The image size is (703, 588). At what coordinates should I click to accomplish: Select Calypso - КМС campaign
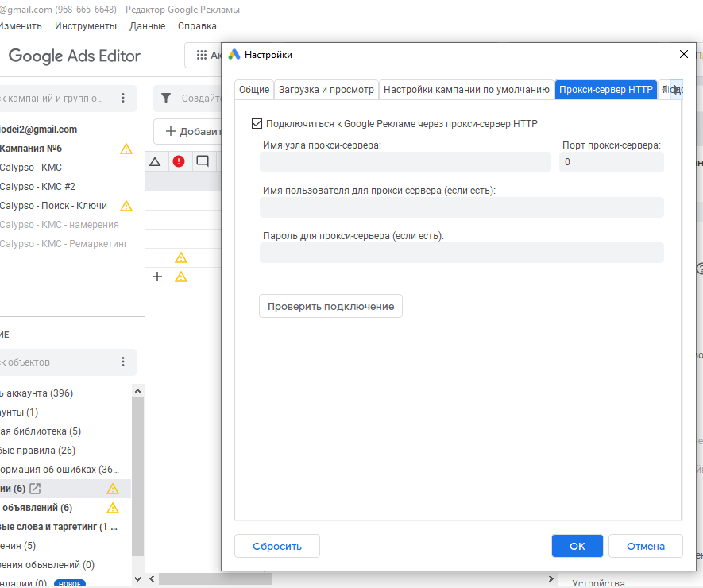[x=31, y=168]
